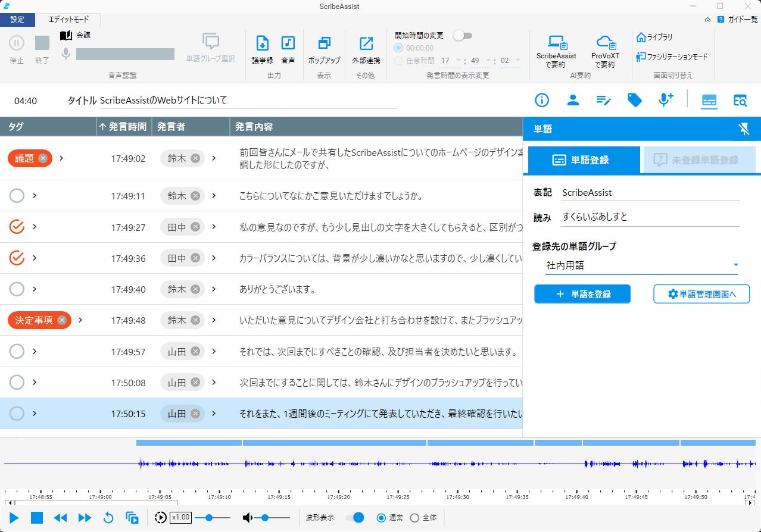Click the tag label icon above the panel
This screenshot has height=532, width=761.
click(635, 100)
